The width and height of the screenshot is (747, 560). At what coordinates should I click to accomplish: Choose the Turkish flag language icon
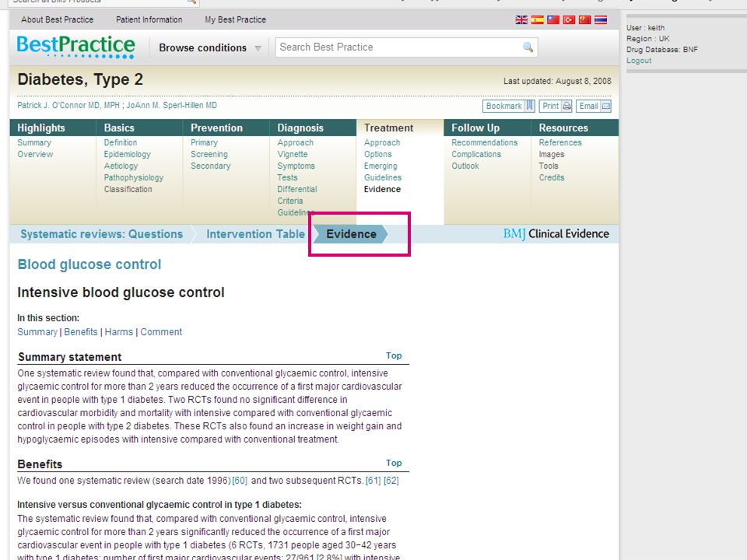(569, 19)
